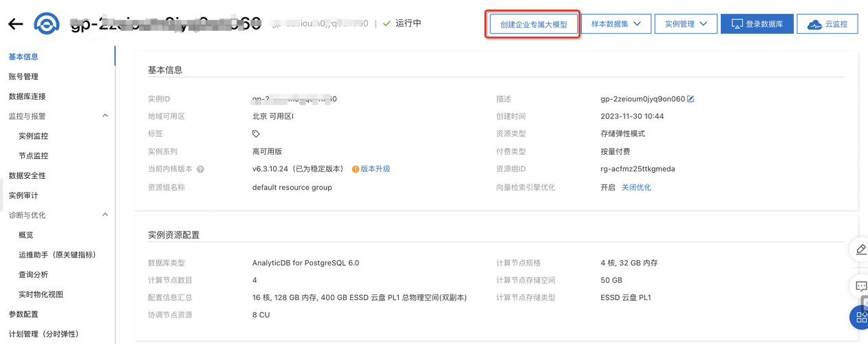
Task: Click the cloud icon in 云监控 button
Action: point(814,24)
